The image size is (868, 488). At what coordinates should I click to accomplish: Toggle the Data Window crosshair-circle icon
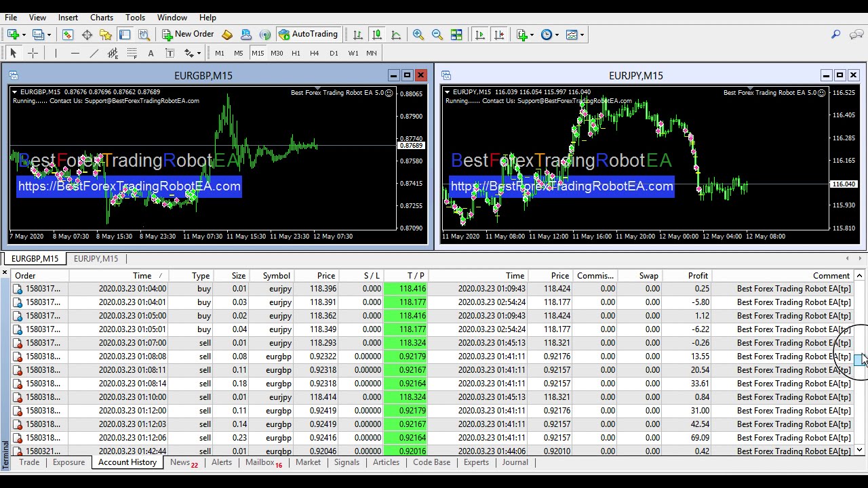coord(87,35)
